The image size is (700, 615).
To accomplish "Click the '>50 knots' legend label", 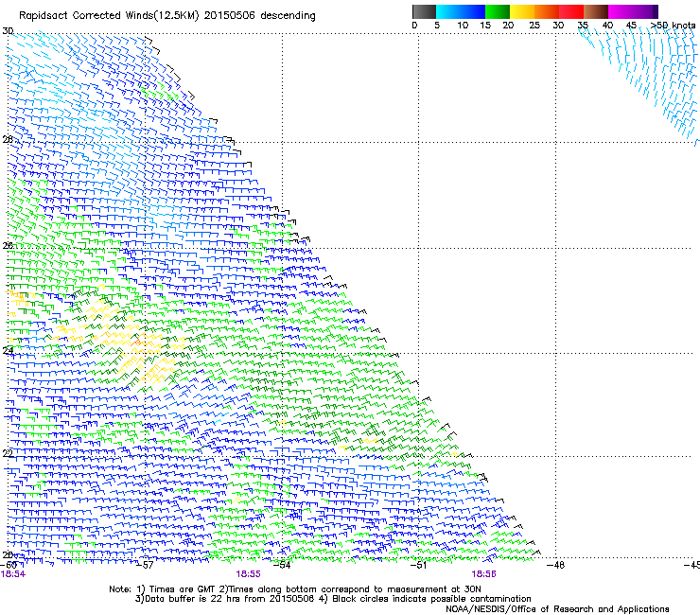I will coord(674,25).
